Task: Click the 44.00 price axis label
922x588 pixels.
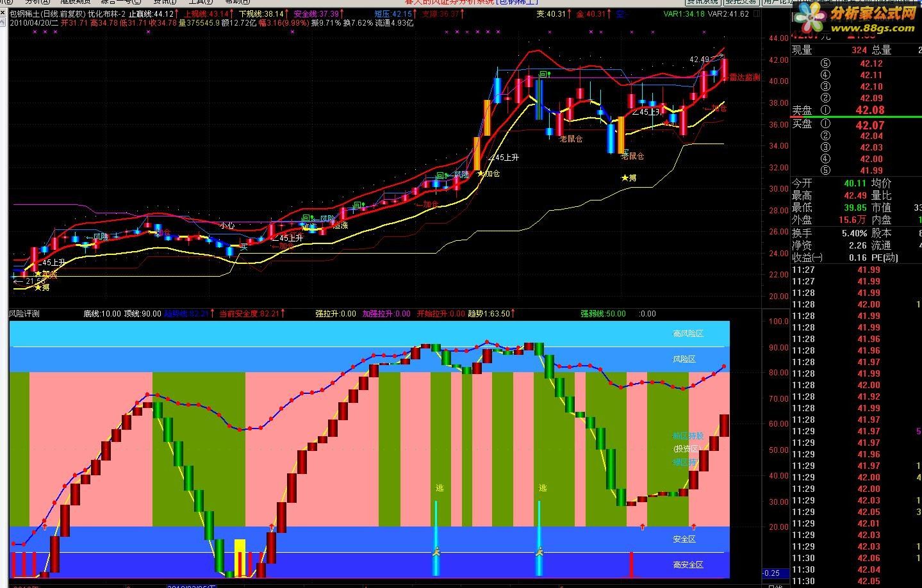Action: tap(779, 38)
